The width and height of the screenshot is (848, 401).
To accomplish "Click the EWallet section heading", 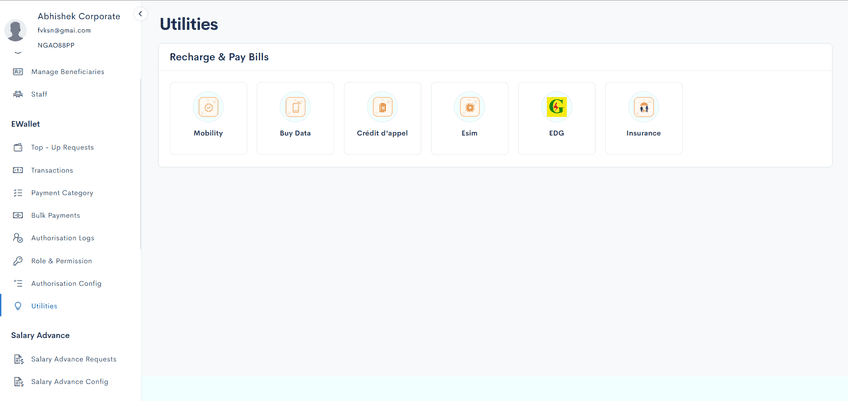I will click(25, 124).
